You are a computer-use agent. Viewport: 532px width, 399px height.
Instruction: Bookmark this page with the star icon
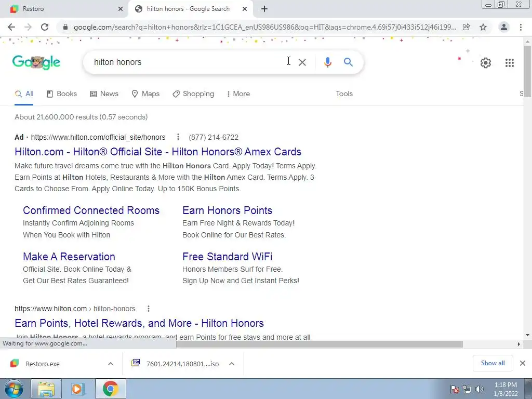click(x=483, y=27)
